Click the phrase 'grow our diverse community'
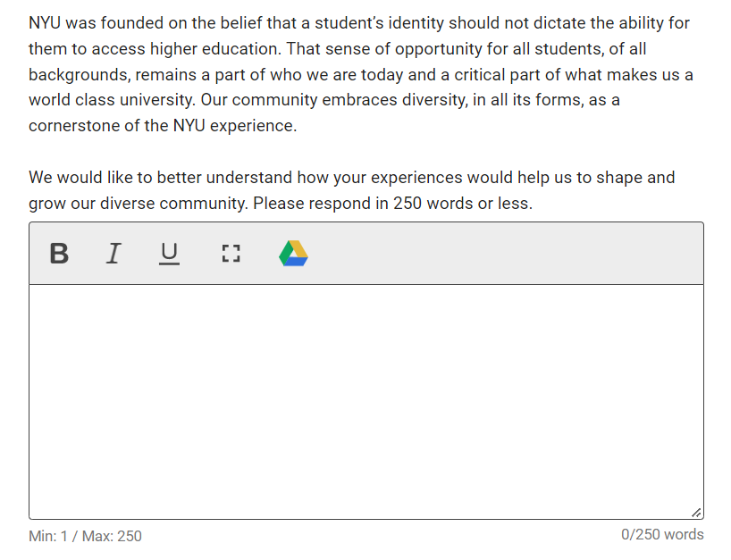Viewport: 731px width, 560px height. pos(138,204)
